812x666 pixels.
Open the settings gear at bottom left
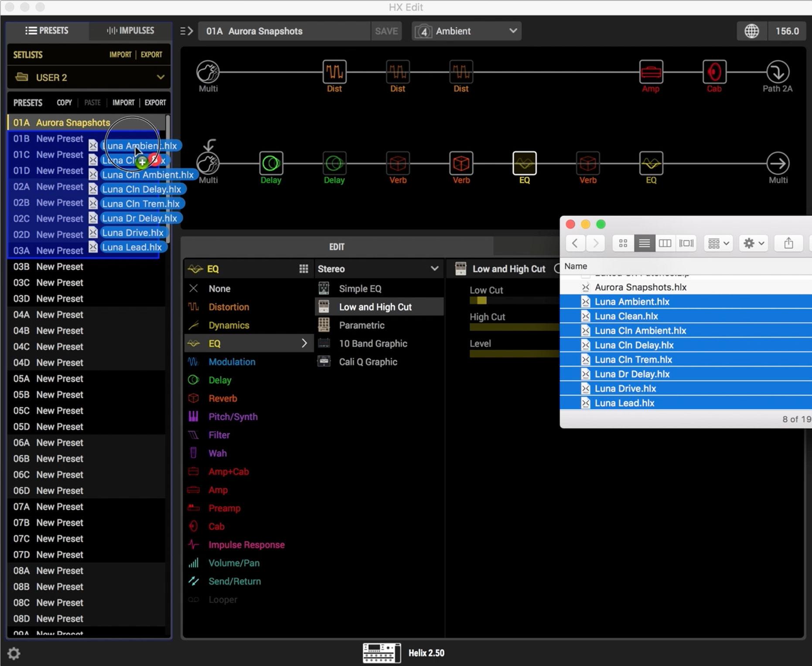coord(14,653)
